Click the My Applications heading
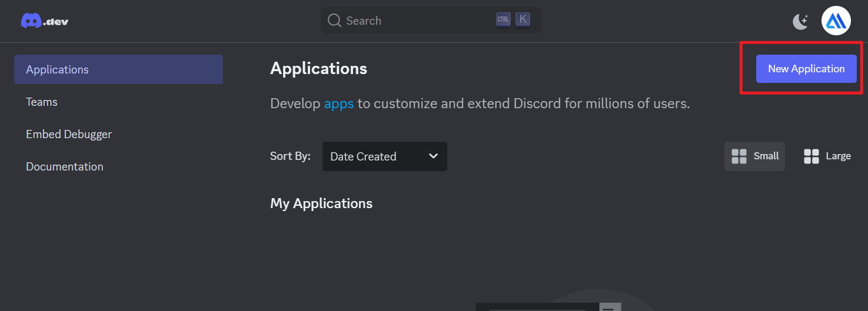The width and height of the screenshot is (868, 311). 321,203
